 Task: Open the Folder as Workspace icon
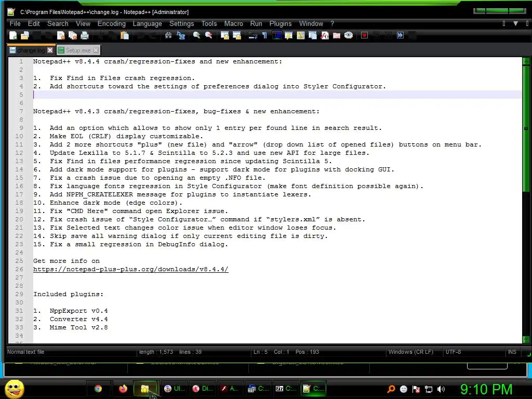(337, 35)
